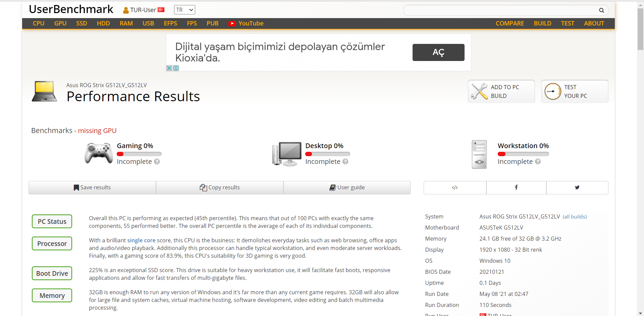Click the Memory button
Image resolution: width=644 pixels, height=316 pixels.
coord(52,296)
